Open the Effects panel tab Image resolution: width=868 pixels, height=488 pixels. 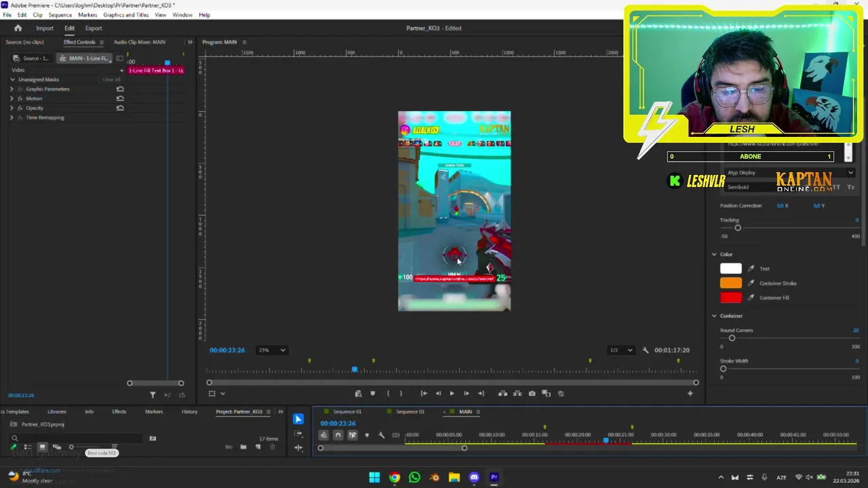(119, 411)
